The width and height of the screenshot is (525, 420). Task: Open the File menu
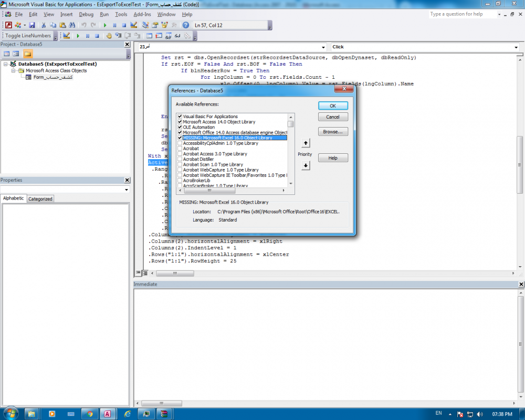19,14
